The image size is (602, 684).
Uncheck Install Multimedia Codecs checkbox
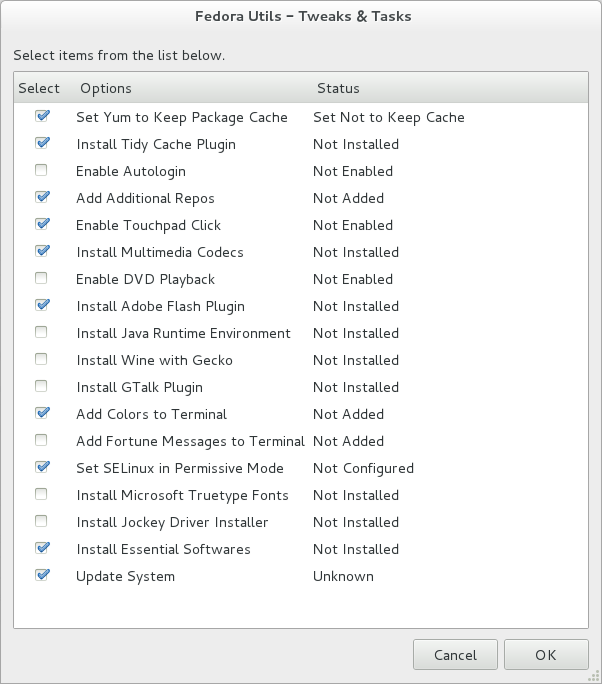(41, 252)
